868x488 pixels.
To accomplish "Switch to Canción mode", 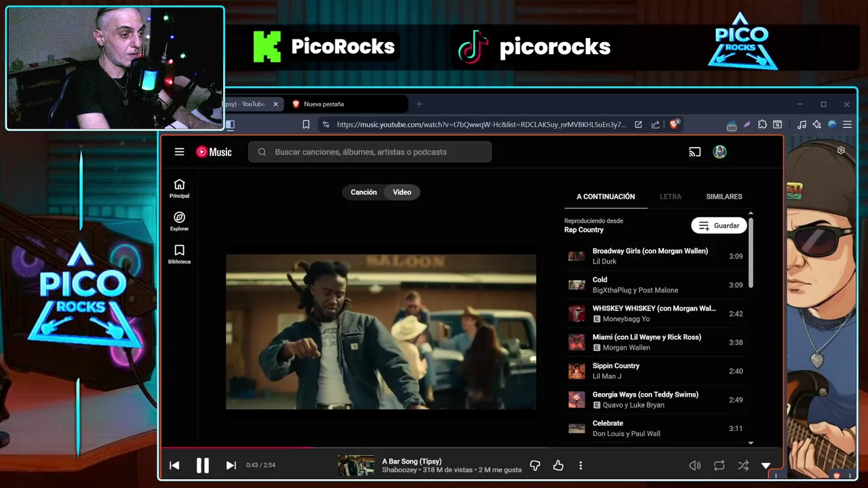I will (x=363, y=192).
